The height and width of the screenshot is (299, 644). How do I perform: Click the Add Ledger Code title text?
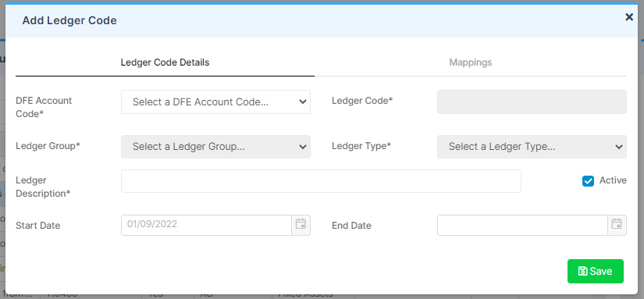pos(69,20)
